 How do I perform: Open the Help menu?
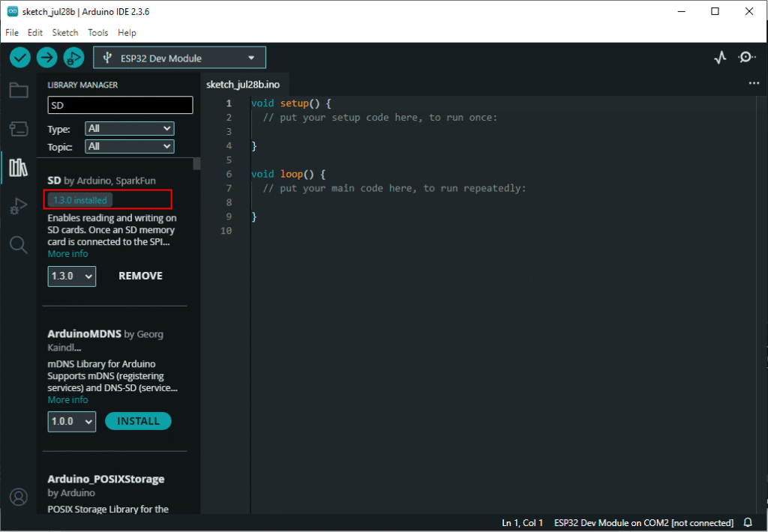pyautogui.click(x=127, y=33)
